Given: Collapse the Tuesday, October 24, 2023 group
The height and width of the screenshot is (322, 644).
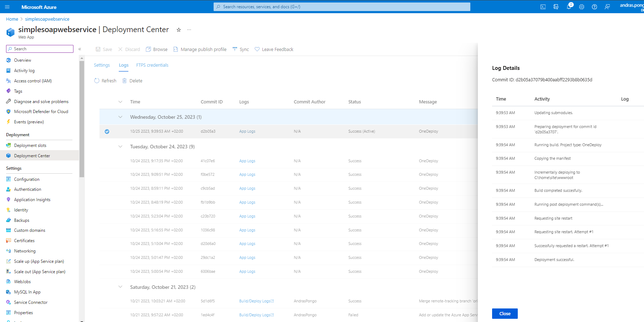Looking at the screenshot, I should [x=120, y=147].
